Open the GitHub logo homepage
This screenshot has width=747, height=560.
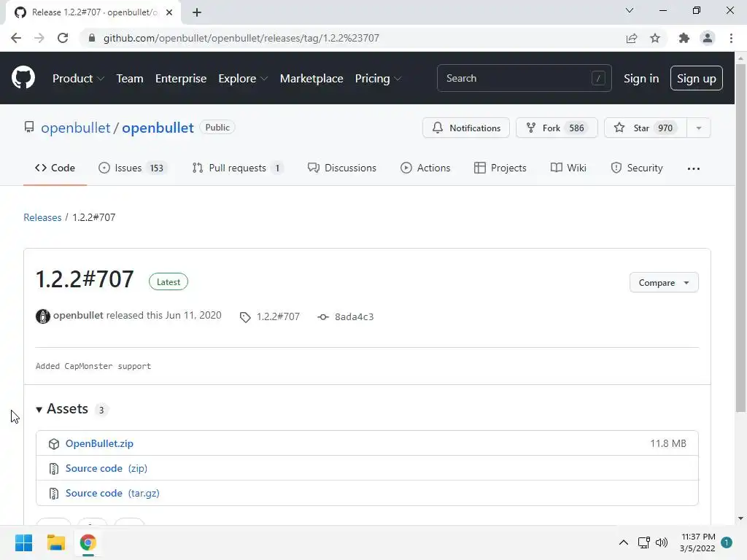point(23,78)
